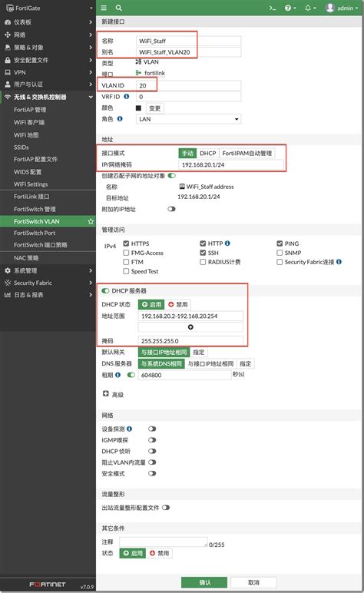This screenshot has width=364, height=593.
Task: Open the admin user dropdown
Action: point(342,8)
